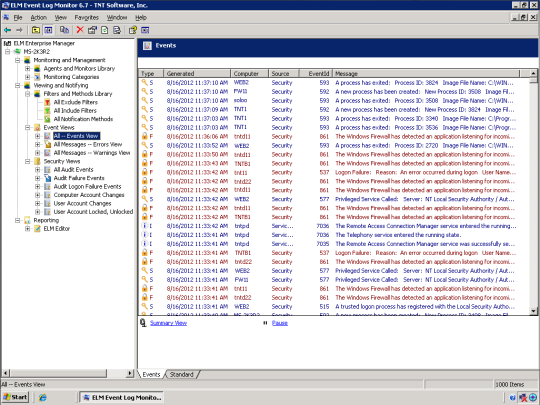The image size is (540, 405).
Task: Switch to the Events tab
Action: (151, 374)
